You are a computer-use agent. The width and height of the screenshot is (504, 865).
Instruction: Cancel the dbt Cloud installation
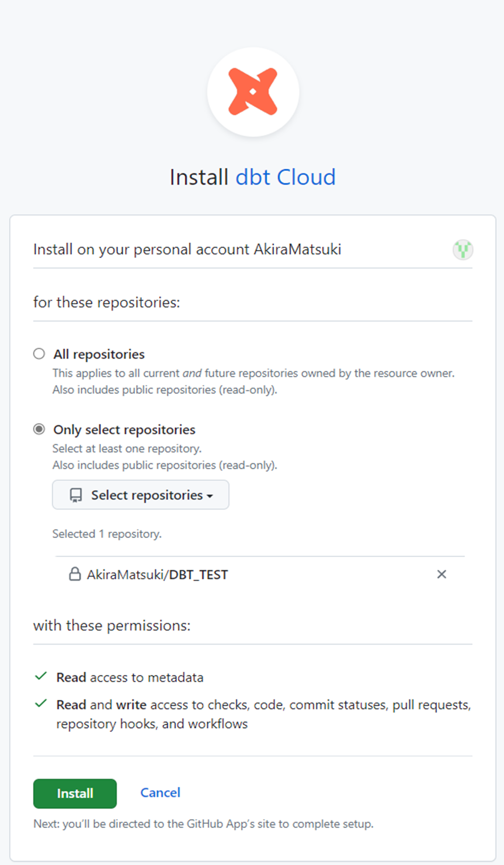(x=160, y=793)
